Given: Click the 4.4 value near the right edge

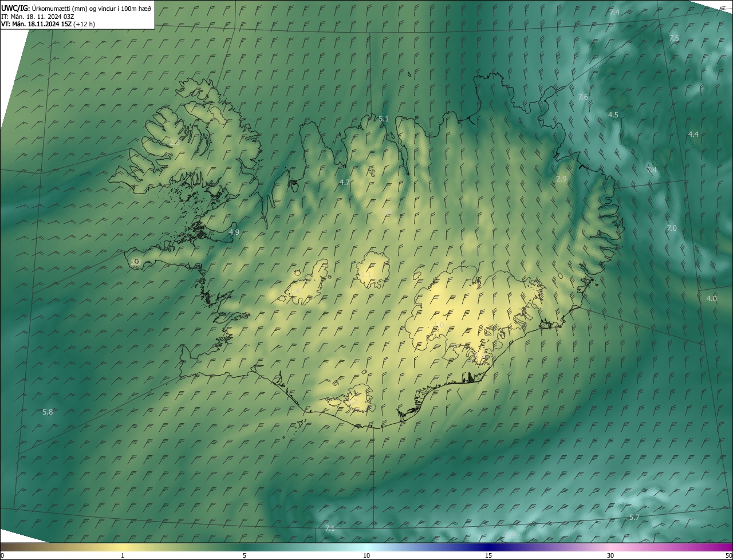Looking at the screenshot, I should (x=693, y=134).
